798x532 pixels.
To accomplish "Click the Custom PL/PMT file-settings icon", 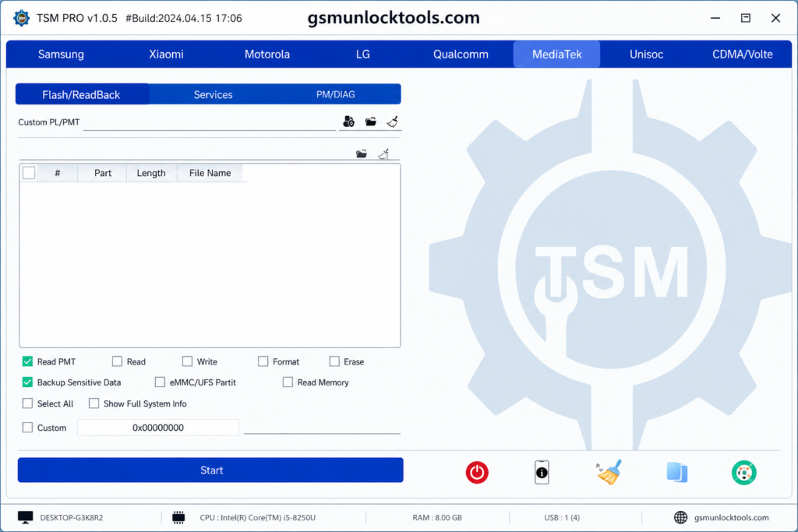I will [x=348, y=122].
